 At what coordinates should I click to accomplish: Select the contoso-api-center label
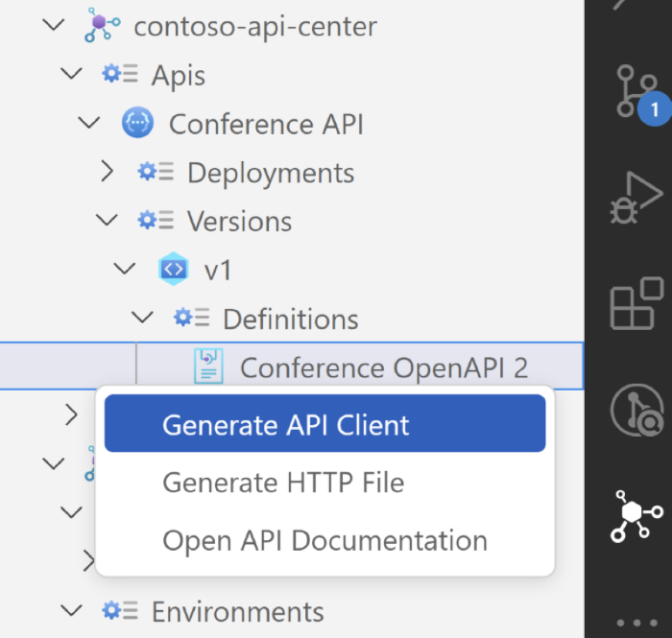point(255,26)
